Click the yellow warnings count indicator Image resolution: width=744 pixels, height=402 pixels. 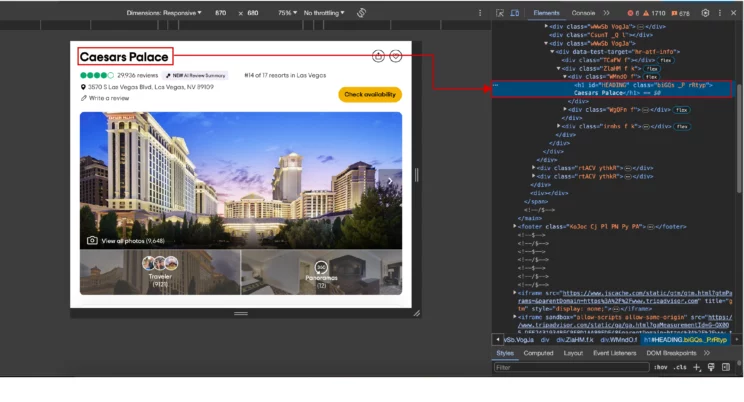pos(654,13)
